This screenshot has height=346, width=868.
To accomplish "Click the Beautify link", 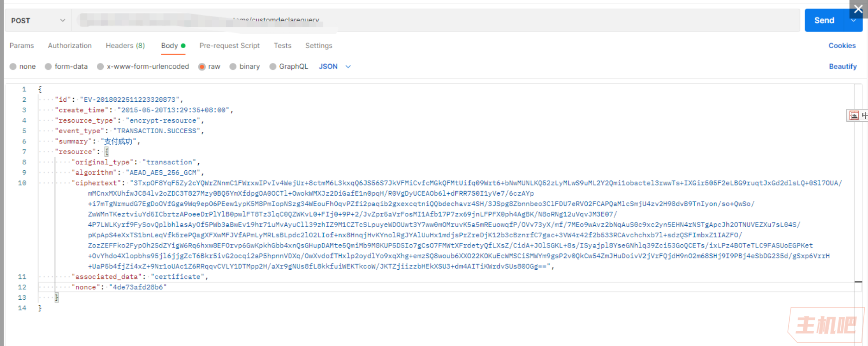I will 843,66.
